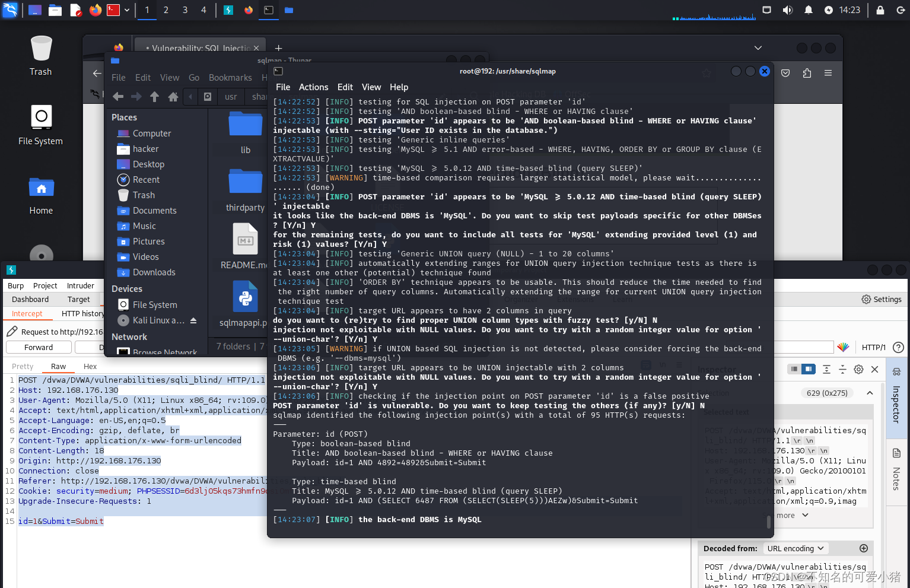
Task: Click the 'usr' path segment in Thunar
Action: (231, 97)
